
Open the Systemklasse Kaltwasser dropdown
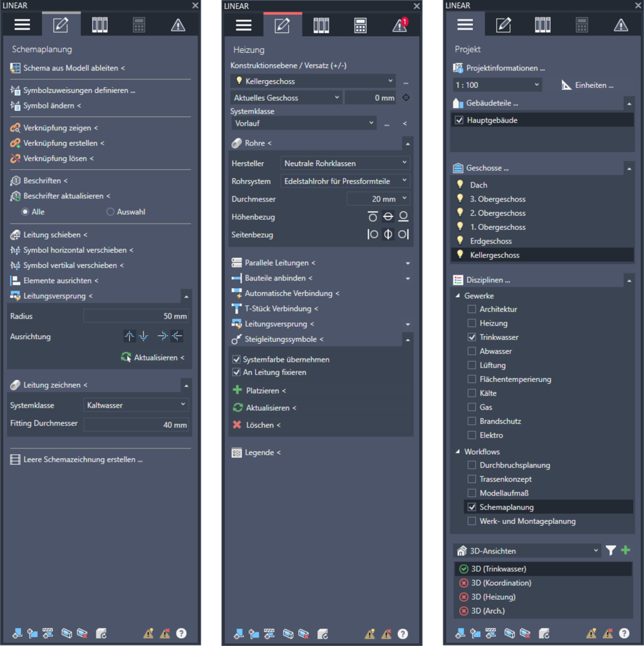tap(136, 405)
